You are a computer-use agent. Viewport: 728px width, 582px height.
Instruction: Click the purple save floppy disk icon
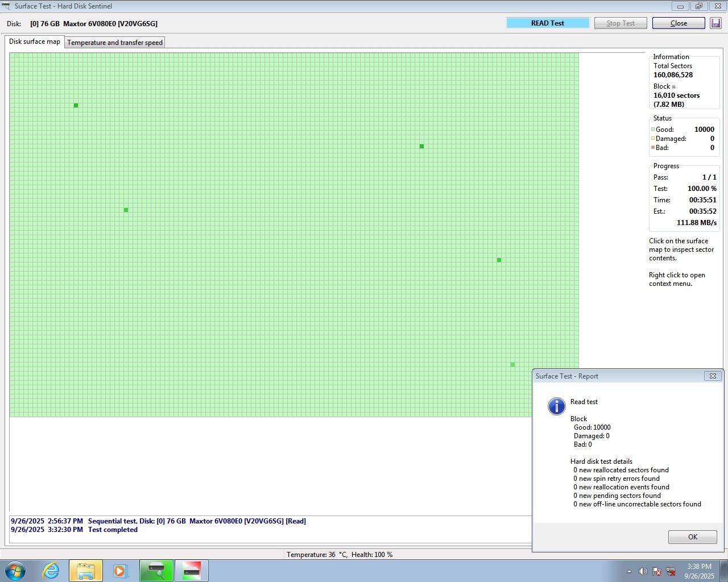[x=715, y=23]
